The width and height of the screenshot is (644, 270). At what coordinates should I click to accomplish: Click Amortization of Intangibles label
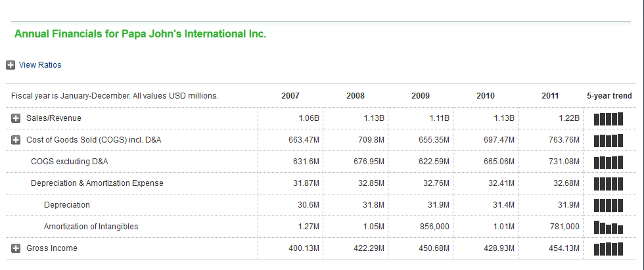[x=91, y=227]
